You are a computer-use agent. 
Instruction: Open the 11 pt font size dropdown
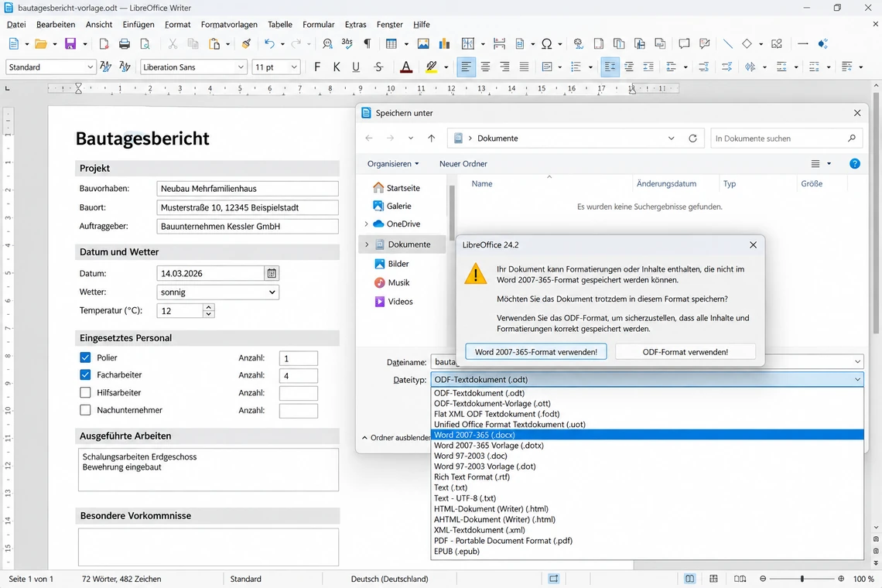tap(294, 67)
